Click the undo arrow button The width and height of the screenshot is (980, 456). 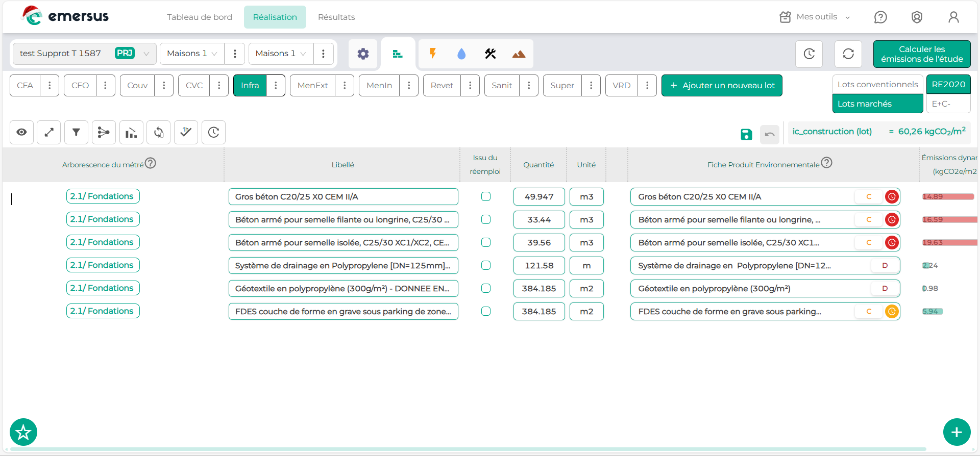tap(770, 134)
